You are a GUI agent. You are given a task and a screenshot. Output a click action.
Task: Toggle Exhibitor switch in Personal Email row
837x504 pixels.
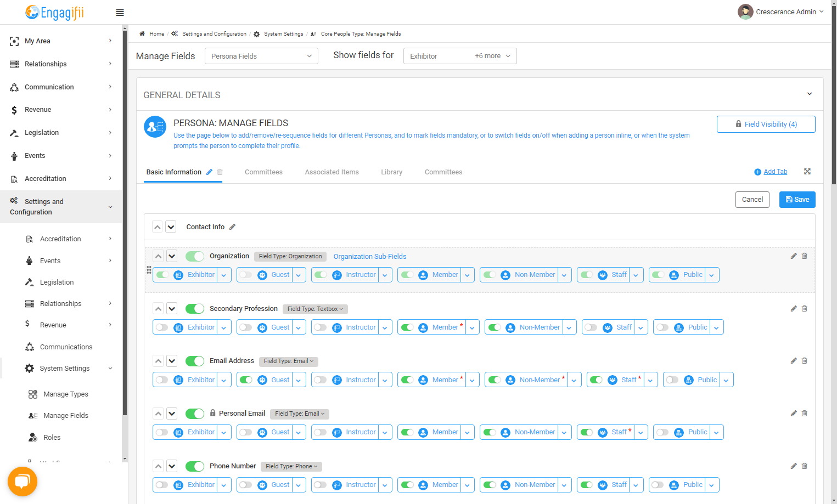pos(162,432)
